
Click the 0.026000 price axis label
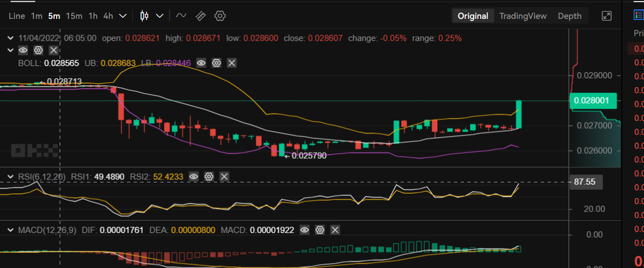point(595,150)
